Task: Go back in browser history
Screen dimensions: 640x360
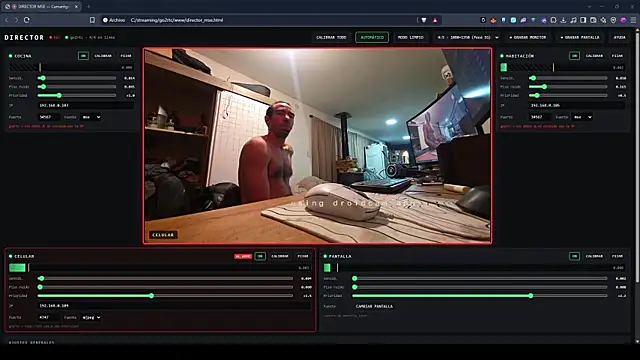Action: (7, 20)
